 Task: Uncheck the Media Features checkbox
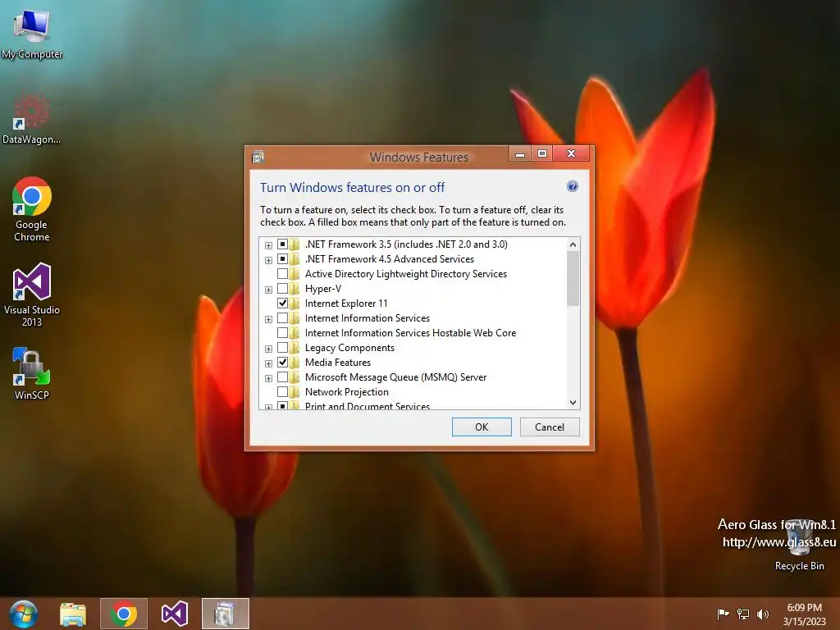point(282,363)
